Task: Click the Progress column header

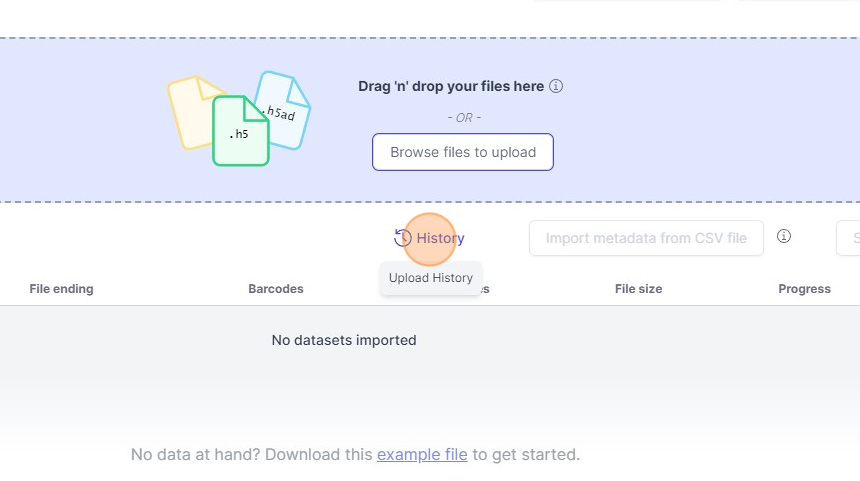Action: pos(804,289)
